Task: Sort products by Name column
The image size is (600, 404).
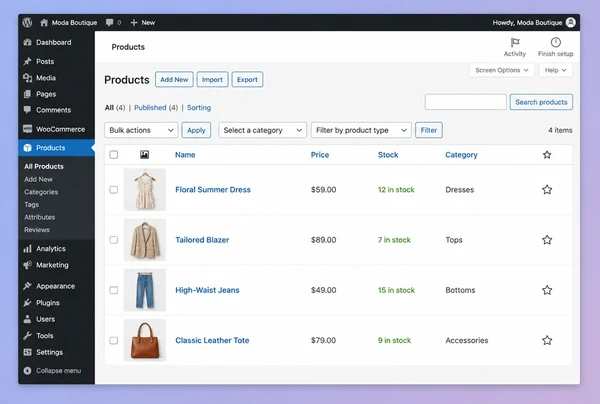Action: click(185, 155)
